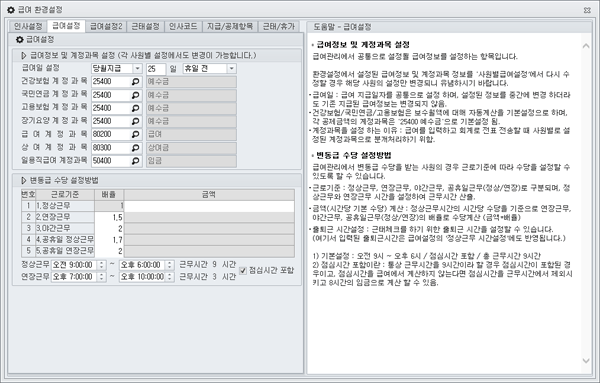
Task: Select the 급여설정 tab
Action: click(x=66, y=26)
